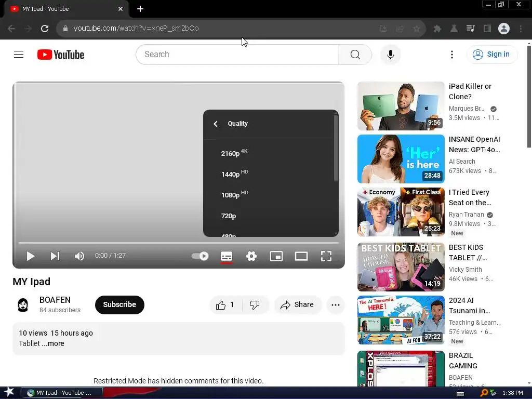This screenshot has width=532, height=399.
Task: Bookmark this page with star icon
Action: tap(416, 29)
